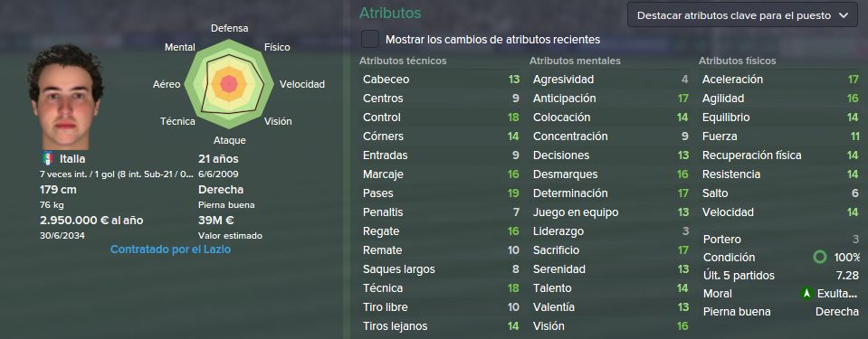Click the dropdown chevron arrow at top right

[x=844, y=15]
